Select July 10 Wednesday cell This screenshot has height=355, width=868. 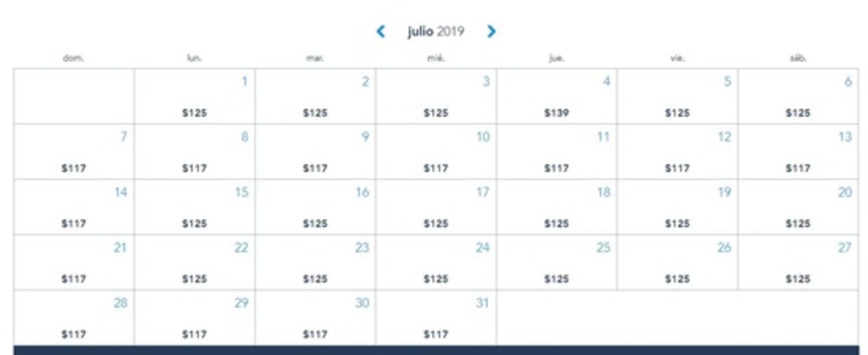(x=436, y=152)
